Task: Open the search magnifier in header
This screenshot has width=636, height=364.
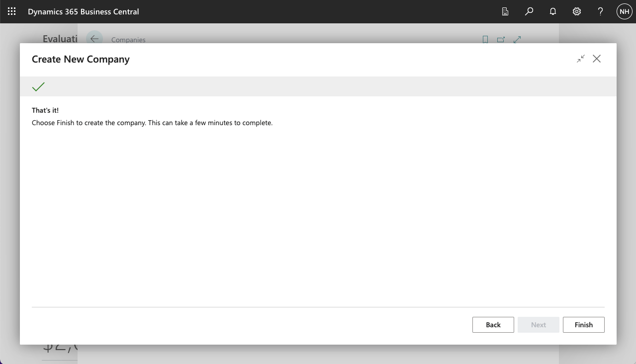Action: 529,11
